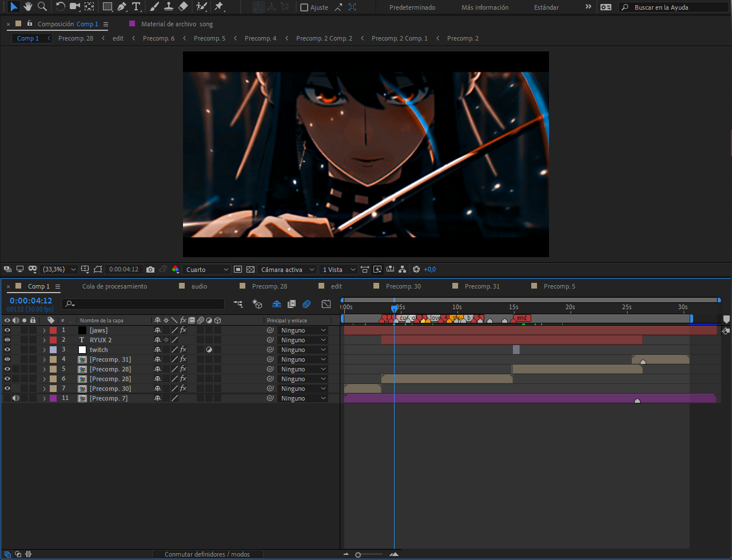
Task: Mute audio of [Precomp. 7] layer
Action: click(x=16, y=398)
